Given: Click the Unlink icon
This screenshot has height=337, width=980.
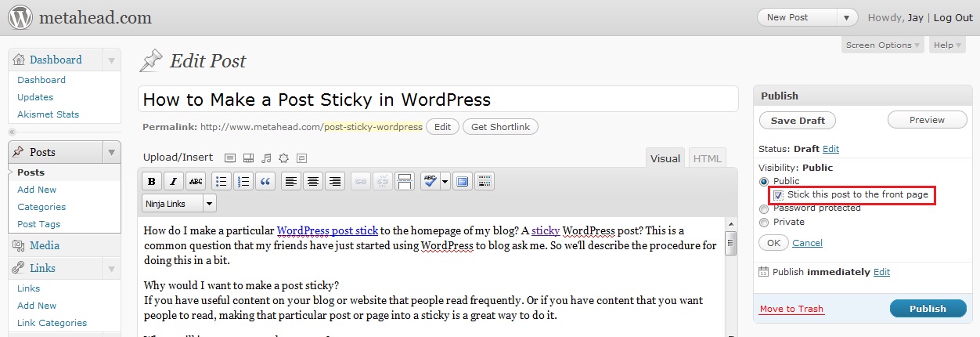Looking at the screenshot, I should (x=382, y=181).
